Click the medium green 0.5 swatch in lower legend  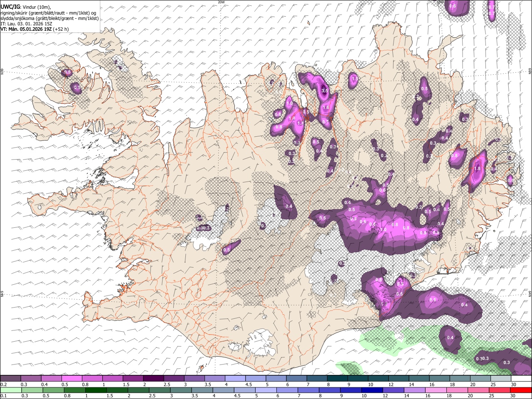point(53,390)
